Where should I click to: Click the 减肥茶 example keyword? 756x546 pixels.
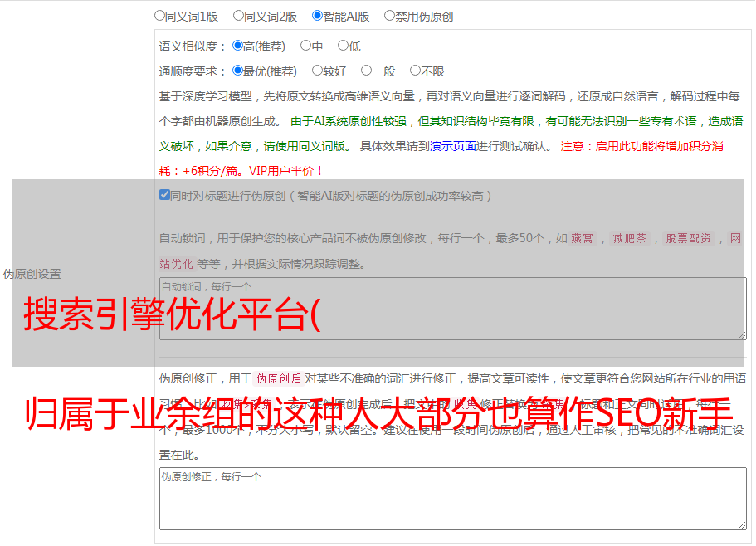coord(629,238)
